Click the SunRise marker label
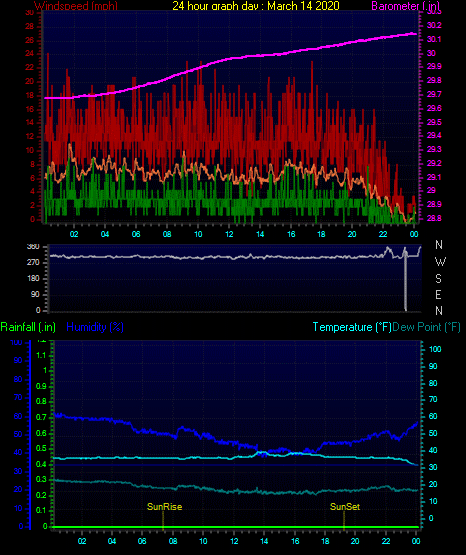Viewport: 466px width, 555px height. (165, 507)
